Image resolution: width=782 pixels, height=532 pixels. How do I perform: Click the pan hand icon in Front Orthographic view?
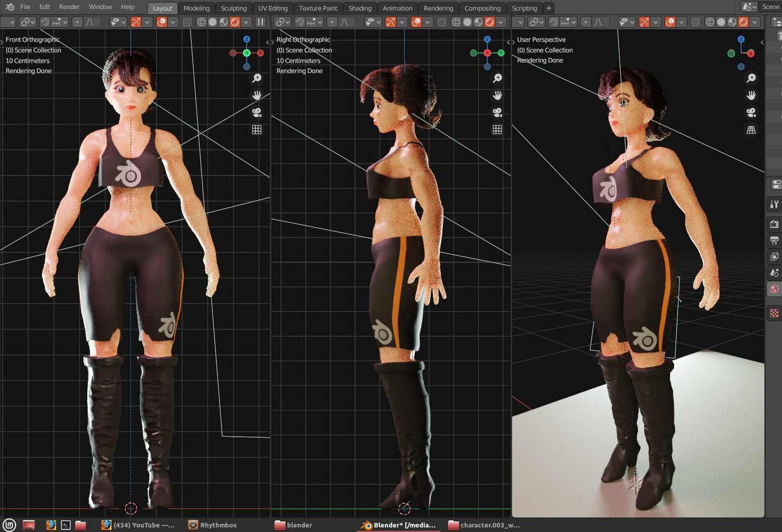[257, 95]
